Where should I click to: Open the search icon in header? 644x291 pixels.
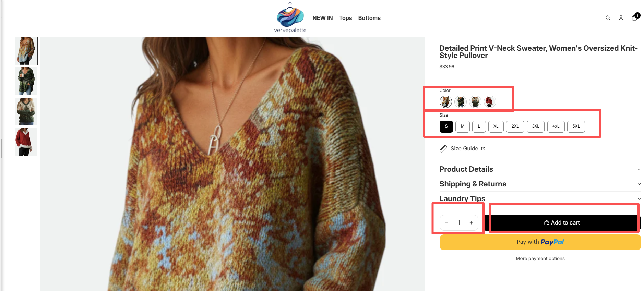coord(608,18)
